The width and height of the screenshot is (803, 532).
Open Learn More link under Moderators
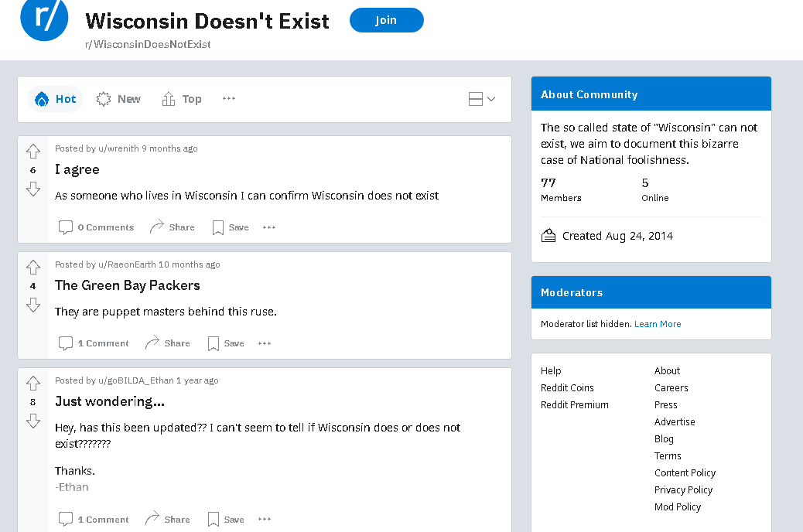coord(658,324)
